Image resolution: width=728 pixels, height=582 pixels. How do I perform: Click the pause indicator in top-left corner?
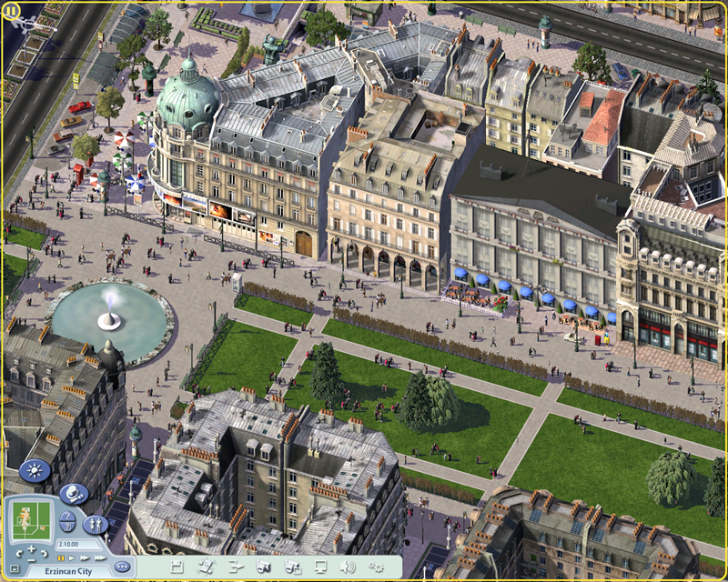[x=11, y=11]
